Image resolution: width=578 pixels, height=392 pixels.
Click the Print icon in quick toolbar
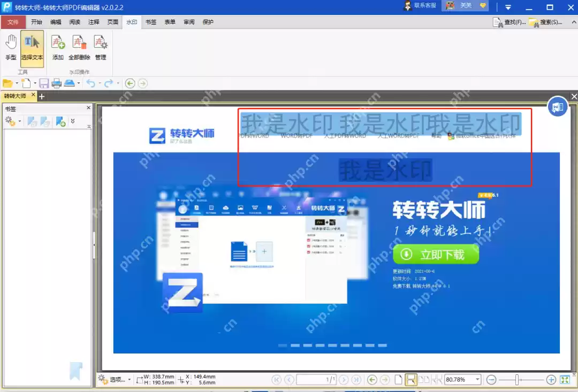pyautogui.click(x=56, y=83)
